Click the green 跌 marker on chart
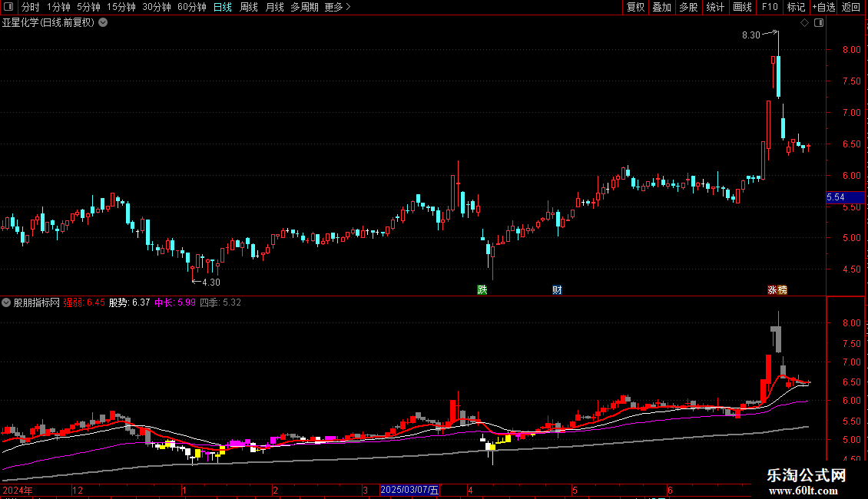Image resolution: width=868 pixels, height=499 pixels. pyautogui.click(x=482, y=290)
